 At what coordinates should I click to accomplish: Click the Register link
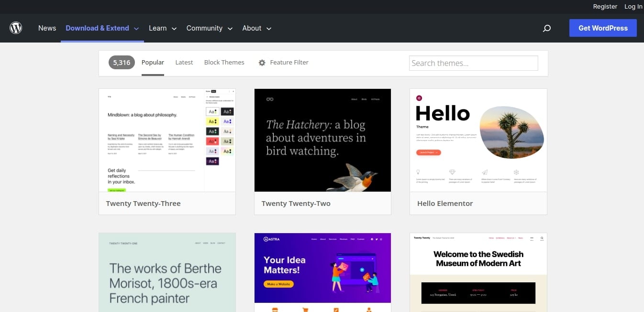[605, 7]
